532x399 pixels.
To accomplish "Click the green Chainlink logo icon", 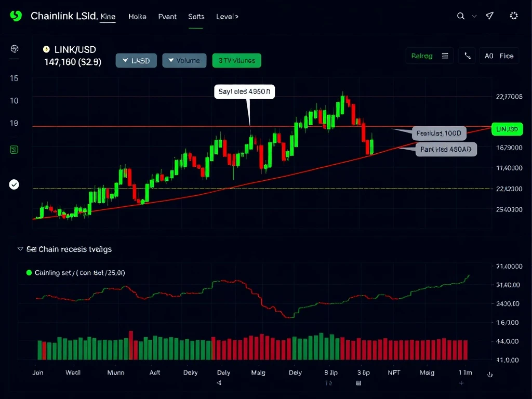I will click(x=16, y=16).
